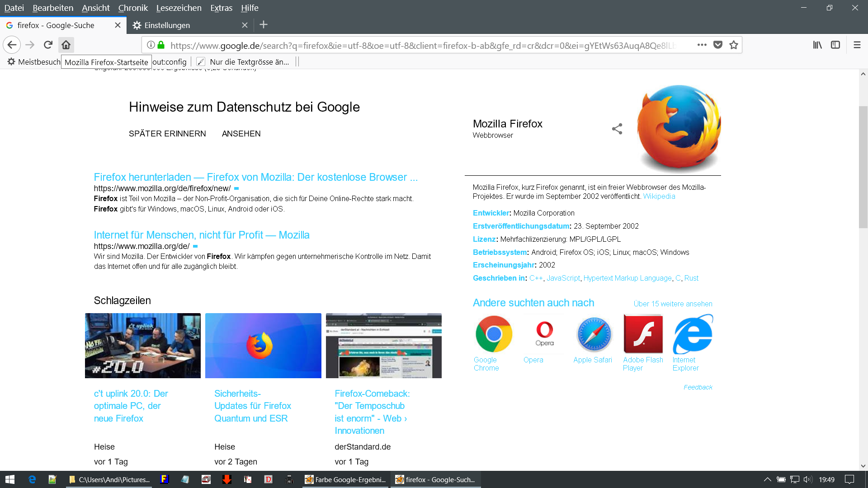The image size is (868, 488).
Task: Click the Google Chrome related search icon
Action: 494,334
